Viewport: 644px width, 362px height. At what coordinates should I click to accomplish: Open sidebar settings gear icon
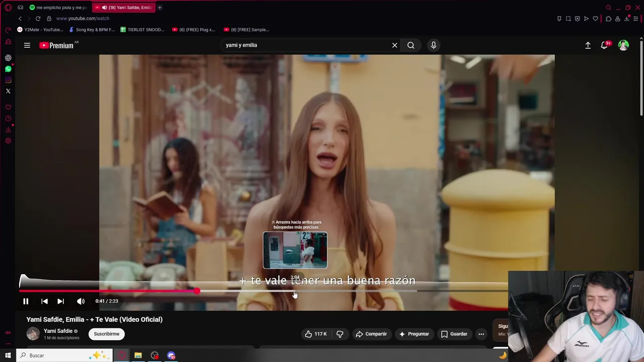pyautogui.click(x=8, y=141)
